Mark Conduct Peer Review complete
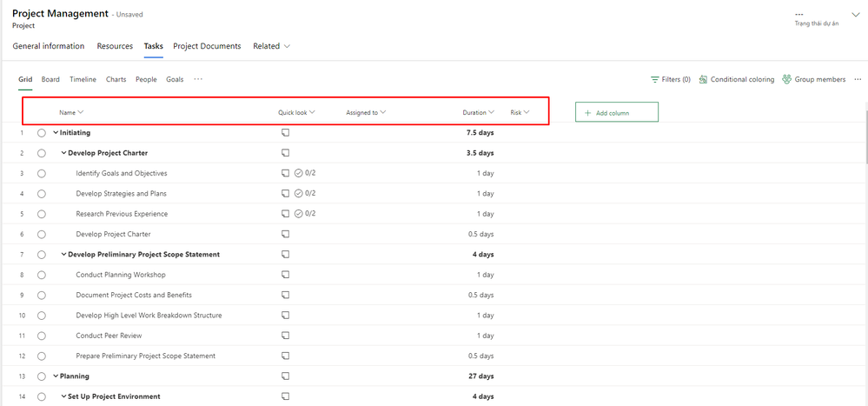Viewport: 868px width, 406px height. (x=42, y=336)
